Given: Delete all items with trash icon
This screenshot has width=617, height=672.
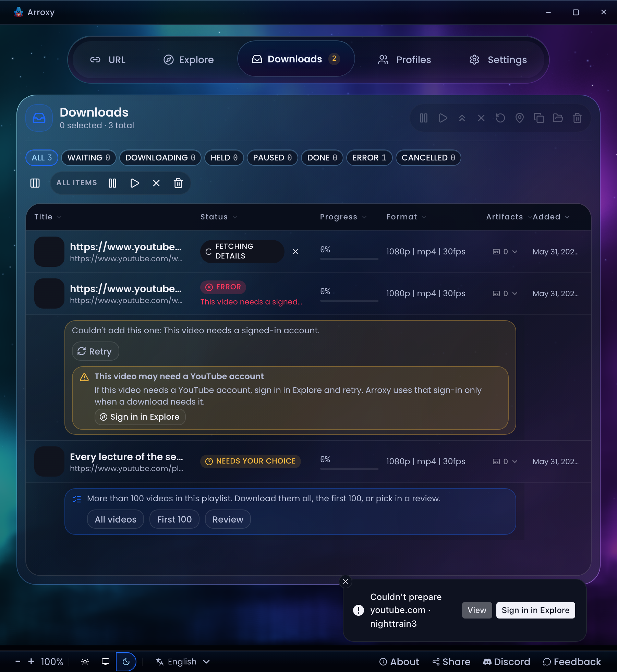Looking at the screenshot, I should click(x=178, y=183).
